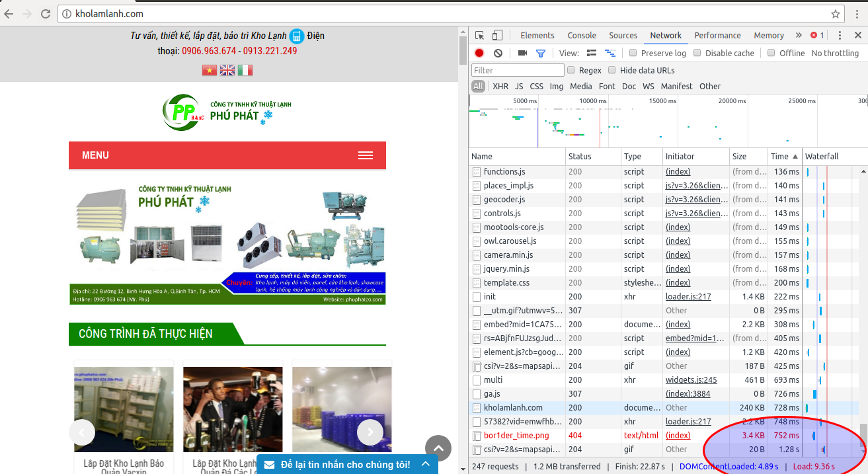This screenshot has width=868, height=474.
Task: Filter requests by JS type
Action: pos(519,86)
